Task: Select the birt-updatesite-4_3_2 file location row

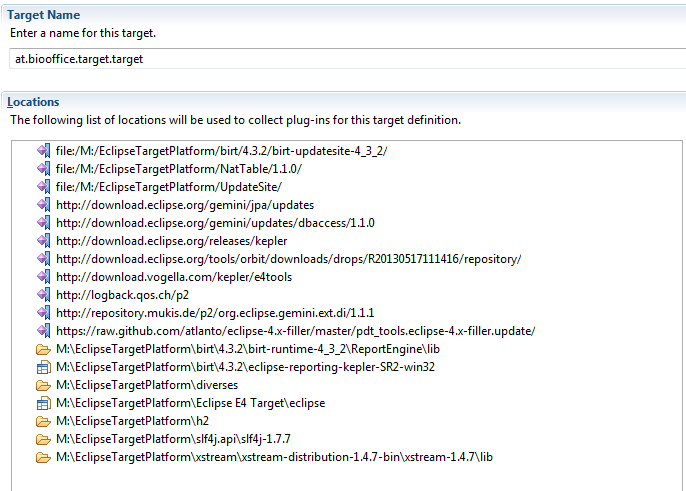Action: [221, 151]
